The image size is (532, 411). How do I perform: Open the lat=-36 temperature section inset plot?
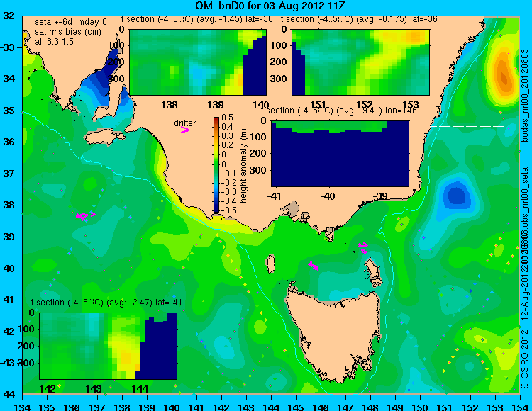(x=360, y=62)
